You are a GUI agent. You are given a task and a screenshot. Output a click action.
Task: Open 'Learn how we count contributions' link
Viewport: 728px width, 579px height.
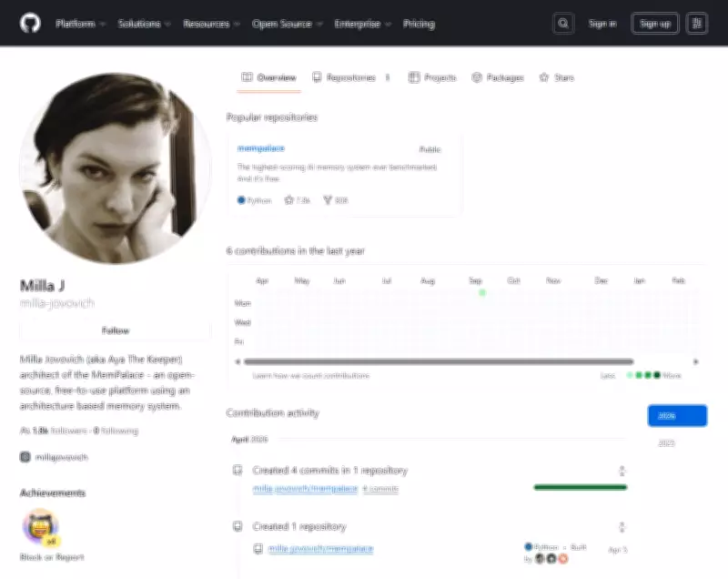pos(310,375)
